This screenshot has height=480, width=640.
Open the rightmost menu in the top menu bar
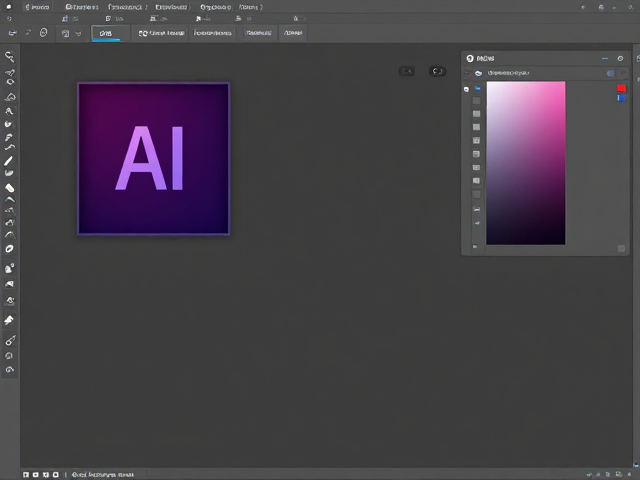click(251, 7)
